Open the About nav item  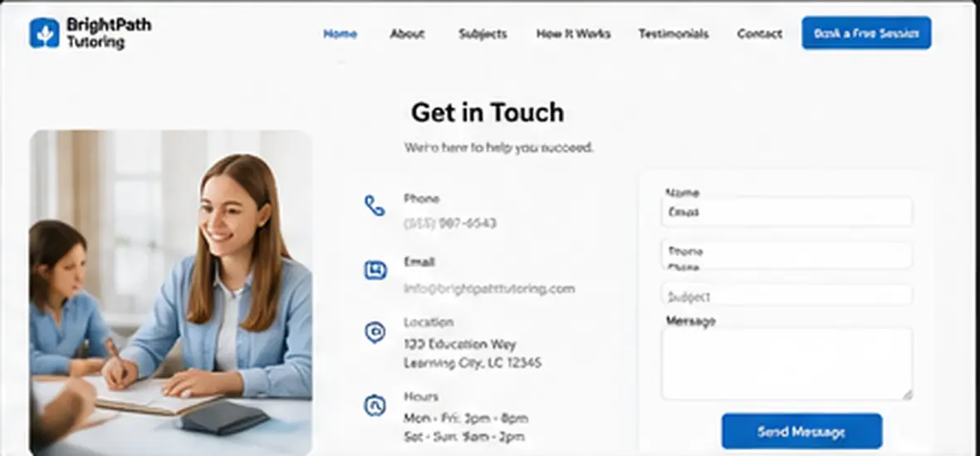click(x=408, y=34)
